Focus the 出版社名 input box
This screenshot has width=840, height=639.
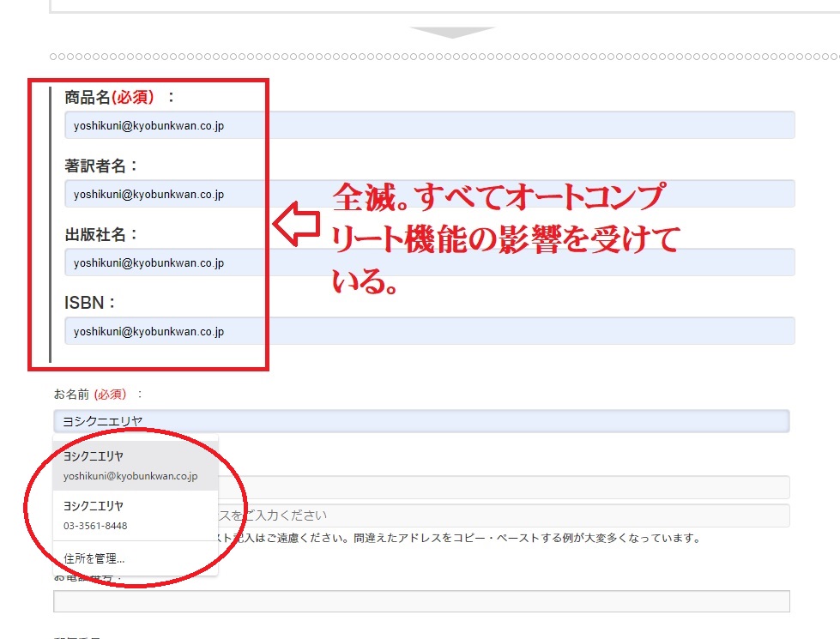click(429, 262)
